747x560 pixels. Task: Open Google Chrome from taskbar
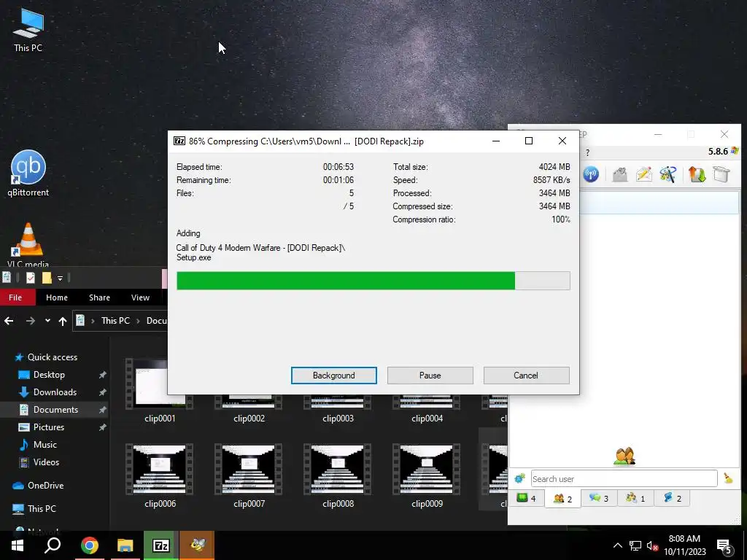[x=90, y=545]
